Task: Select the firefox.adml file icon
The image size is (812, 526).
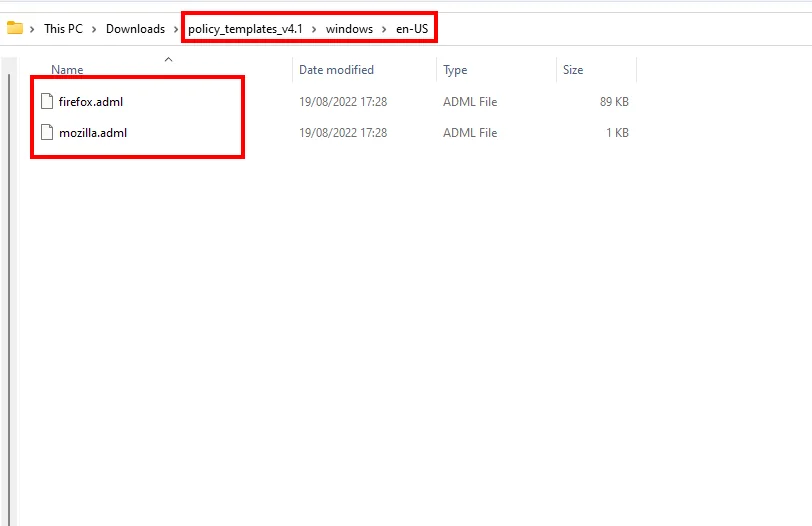Action: pyautogui.click(x=47, y=101)
